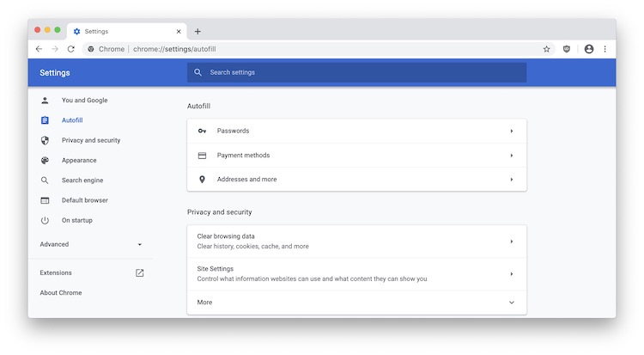
Task: Click 'Clear history, cookies, cache, and more' text
Action: (253, 247)
